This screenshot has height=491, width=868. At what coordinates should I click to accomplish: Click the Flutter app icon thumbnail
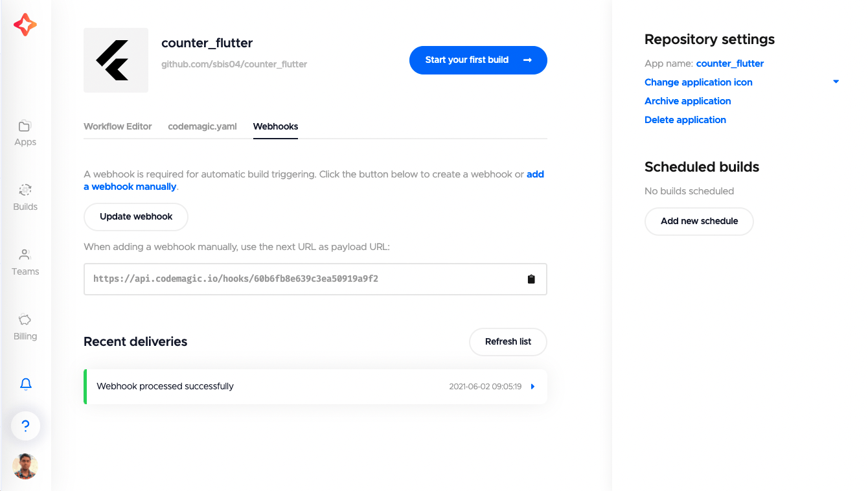tap(116, 60)
